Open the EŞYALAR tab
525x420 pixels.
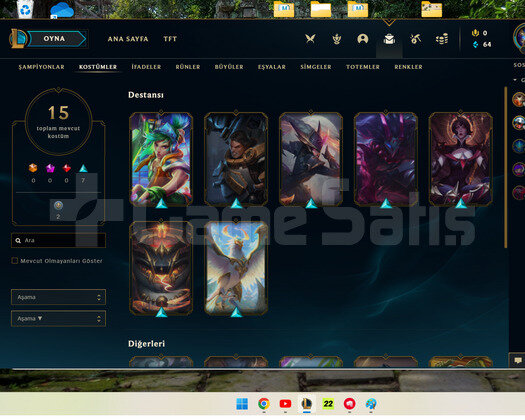pyautogui.click(x=272, y=67)
